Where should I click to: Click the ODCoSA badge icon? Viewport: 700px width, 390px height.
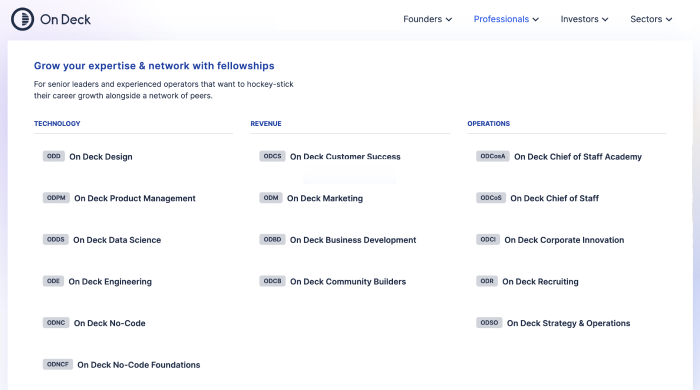(x=493, y=156)
